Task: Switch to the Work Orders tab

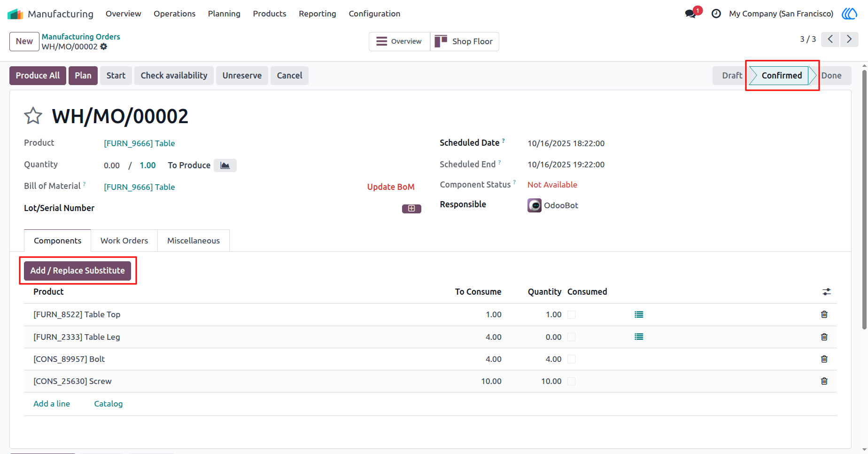Action: click(x=124, y=241)
